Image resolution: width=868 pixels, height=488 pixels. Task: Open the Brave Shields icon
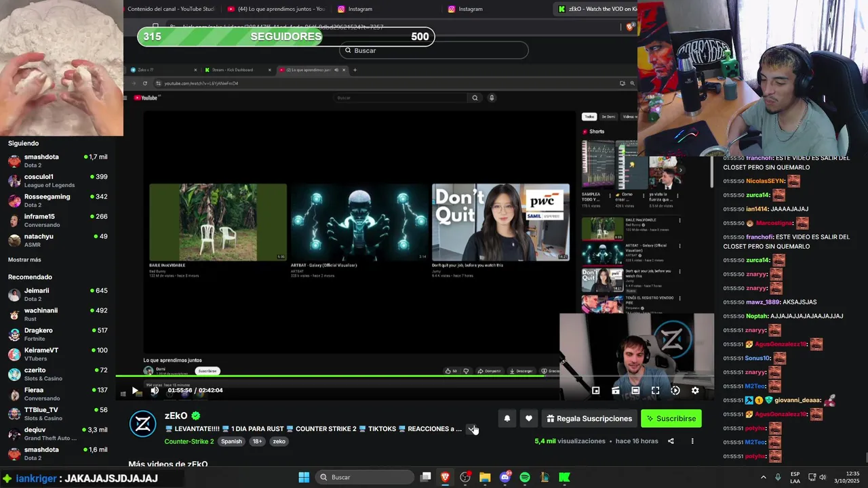pos(630,27)
